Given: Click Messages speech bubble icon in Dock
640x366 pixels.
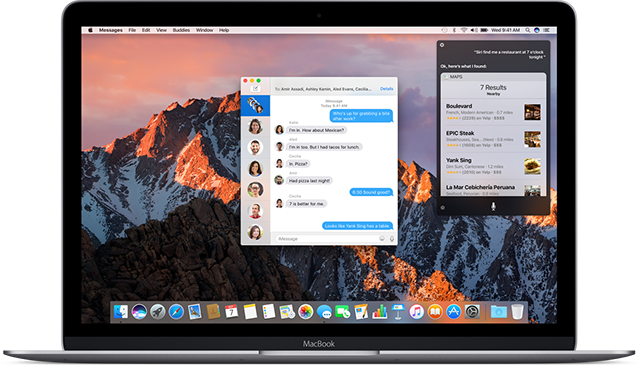Looking at the screenshot, I should [x=324, y=312].
